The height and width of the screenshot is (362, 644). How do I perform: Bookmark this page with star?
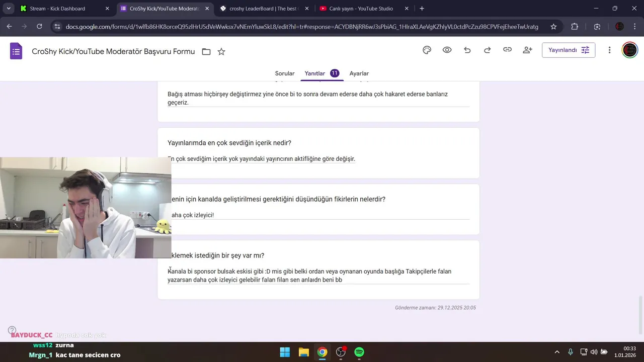coord(553,27)
